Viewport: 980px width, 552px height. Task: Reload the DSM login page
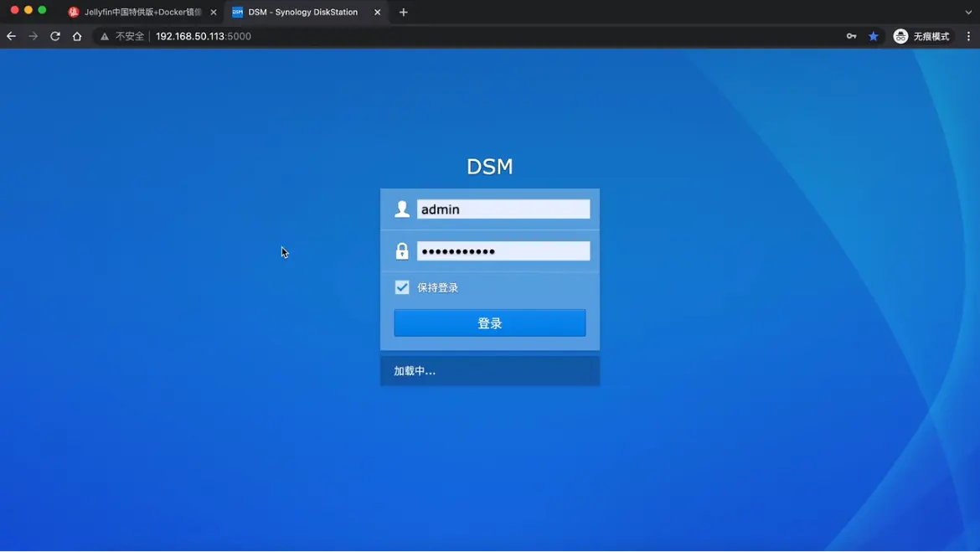tap(55, 36)
